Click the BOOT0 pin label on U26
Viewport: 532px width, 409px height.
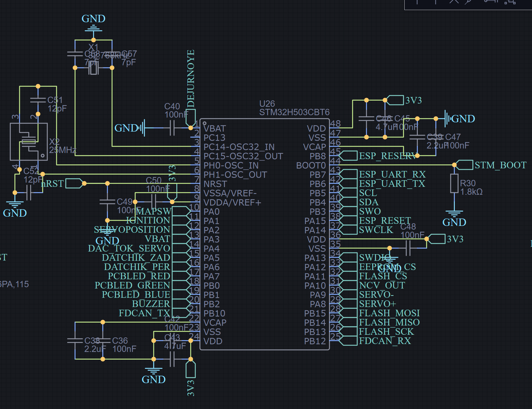311,166
